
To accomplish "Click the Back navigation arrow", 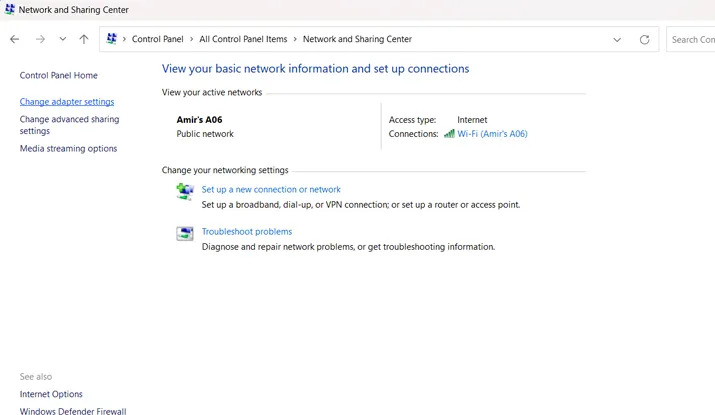I will point(15,39).
